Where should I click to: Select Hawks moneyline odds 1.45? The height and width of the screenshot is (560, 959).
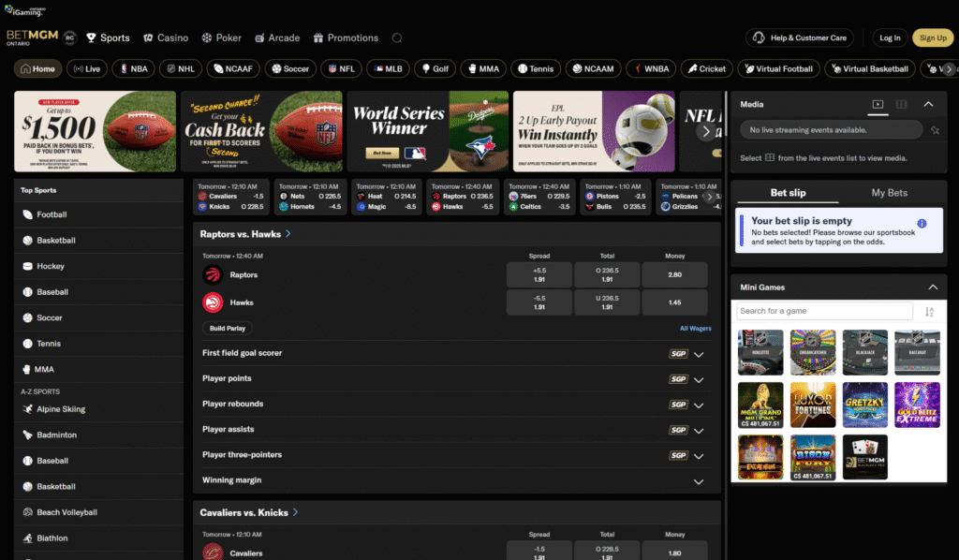point(675,302)
